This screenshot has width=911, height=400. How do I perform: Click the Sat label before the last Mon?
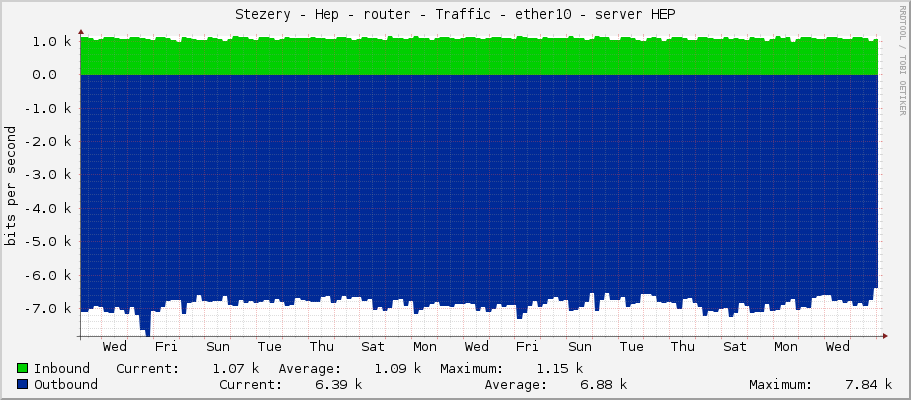pyautogui.click(x=735, y=347)
